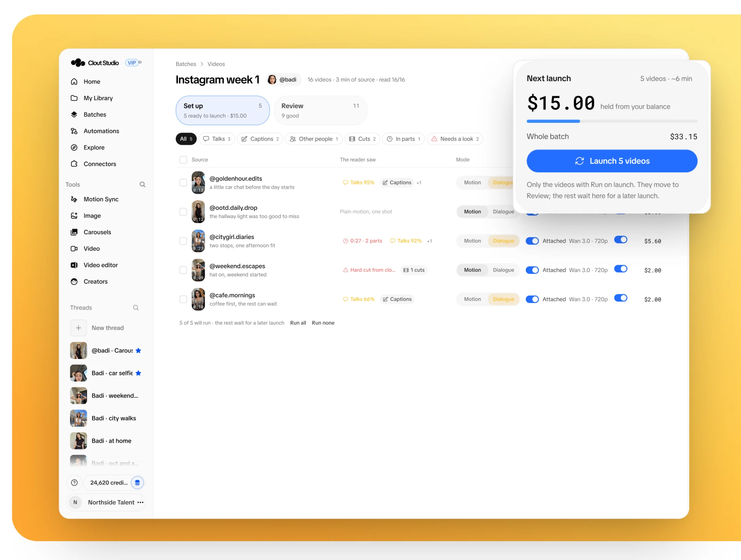Toggle Run switch for @citygirl.diaries row
The image size is (741, 560).
620,240
